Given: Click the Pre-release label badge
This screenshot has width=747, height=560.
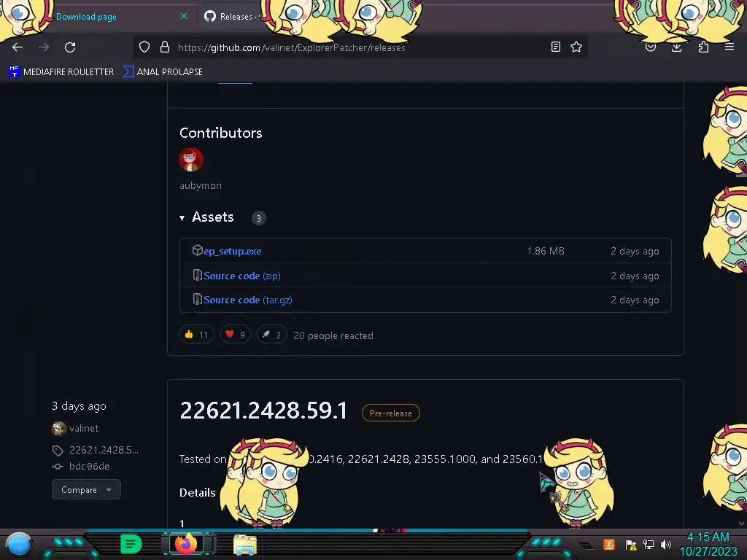Looking at the screenshot, I should click(391, 413).
